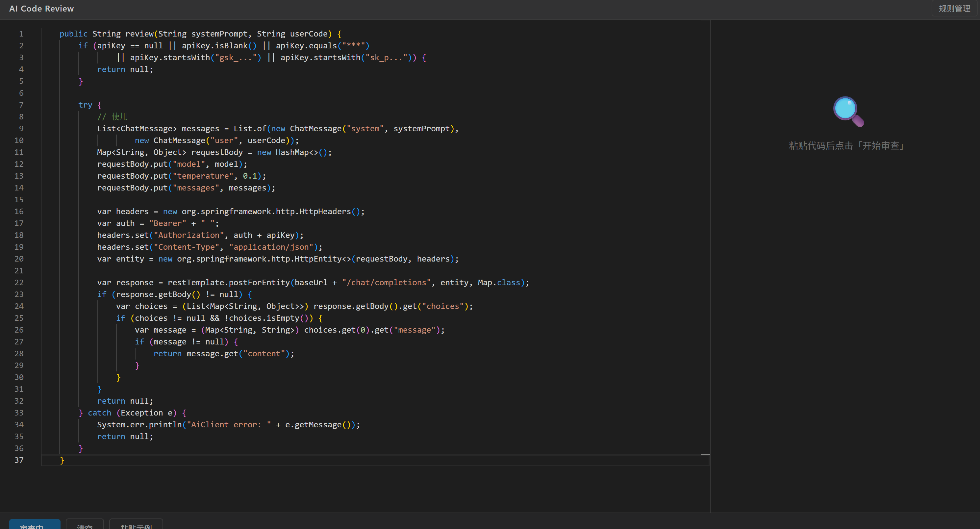Place cursor on 'public String review' method signature
This screenshot has height=529, width=980.
click(107, 34)
